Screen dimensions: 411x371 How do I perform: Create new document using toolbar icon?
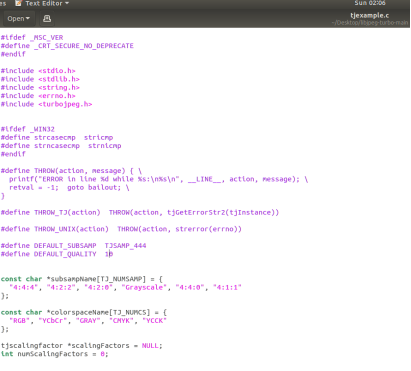47,19
